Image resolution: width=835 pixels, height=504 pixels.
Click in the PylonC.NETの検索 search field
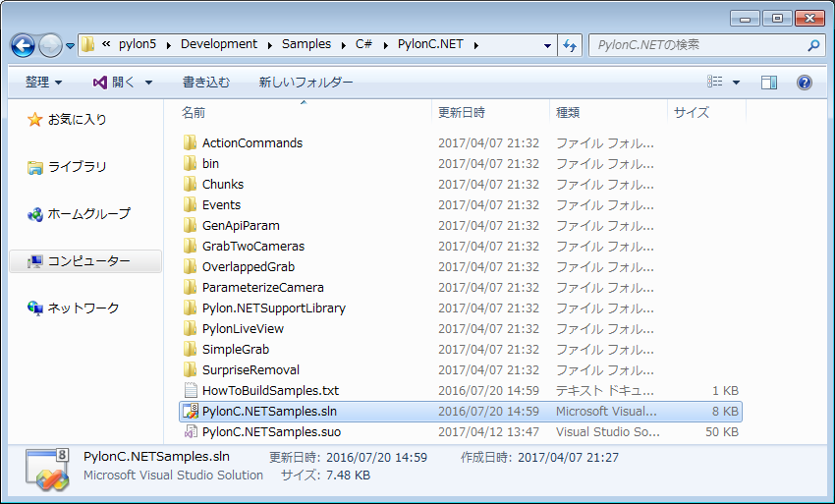(x=697, y=45)
